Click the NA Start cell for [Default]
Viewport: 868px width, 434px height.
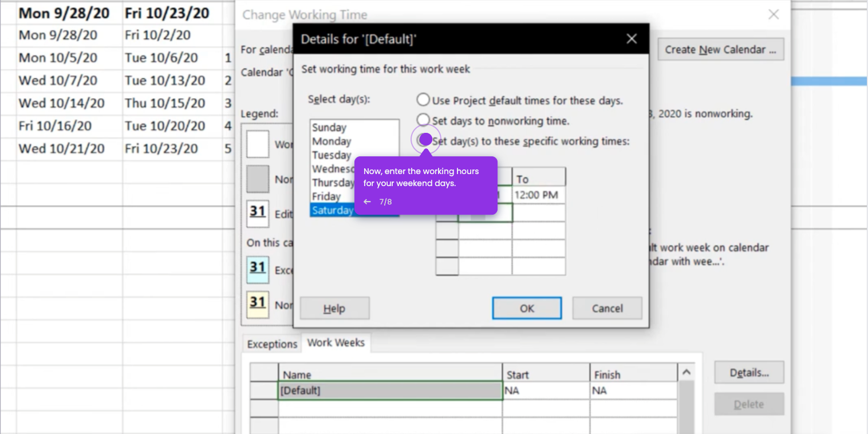click(546, 390)
